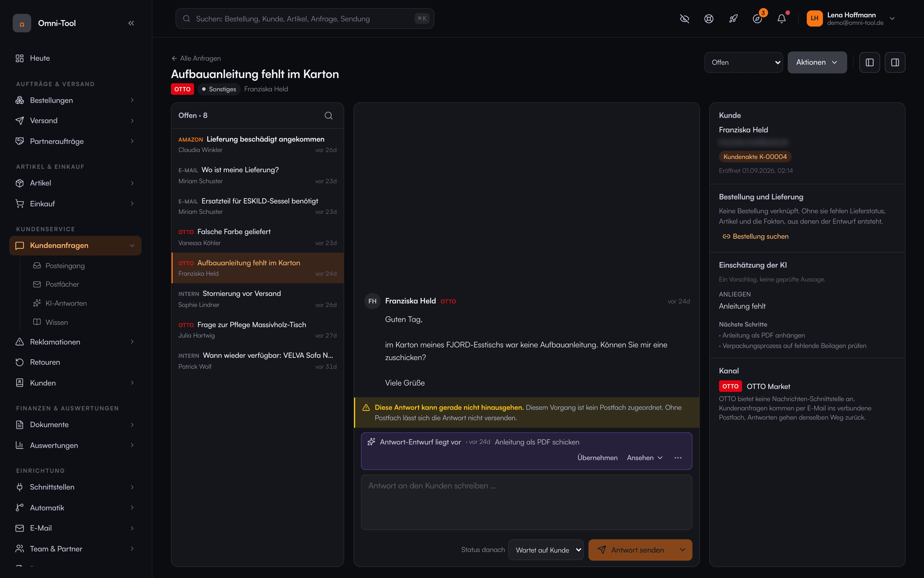Screen dimensions: 924x578
Task: Collapse the sidebar with double-chevron icon
Action: 131,23
